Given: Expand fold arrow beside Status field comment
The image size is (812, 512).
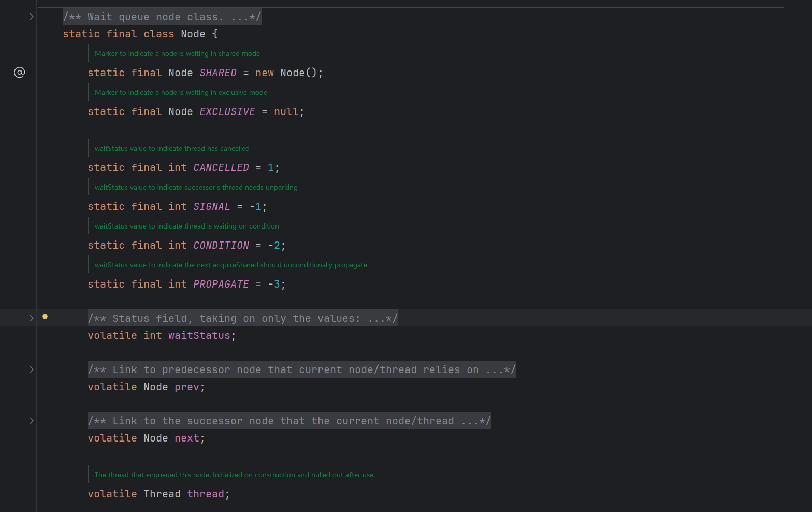Looking at the screenshot, I should 32,318.
